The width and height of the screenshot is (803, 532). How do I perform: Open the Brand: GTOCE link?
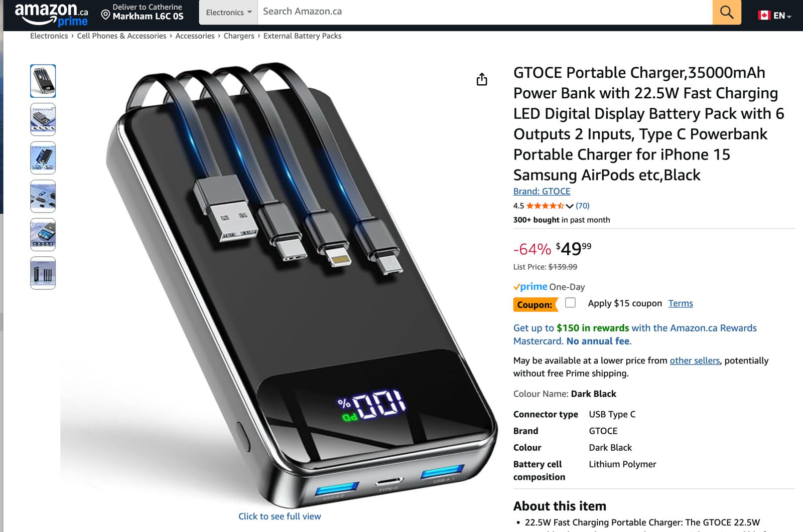tap(542, 191)
